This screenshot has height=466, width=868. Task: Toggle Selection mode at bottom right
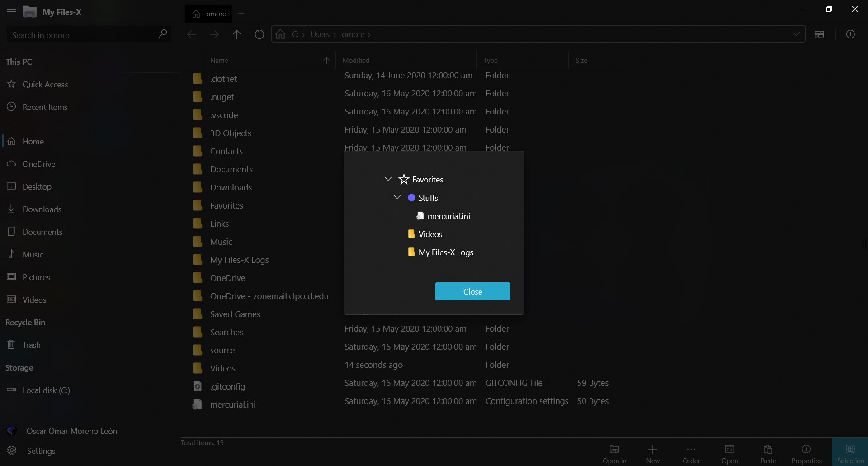850,452
